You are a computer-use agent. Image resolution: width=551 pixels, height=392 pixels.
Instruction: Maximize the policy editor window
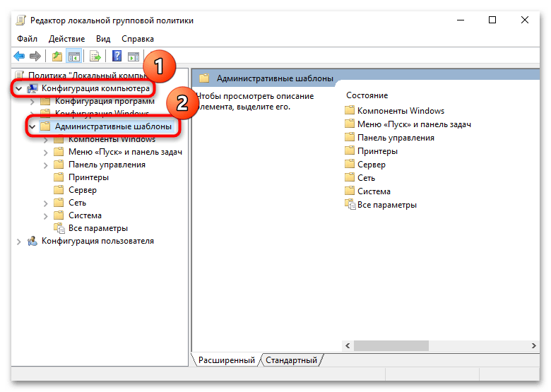(x=492, y=20)
